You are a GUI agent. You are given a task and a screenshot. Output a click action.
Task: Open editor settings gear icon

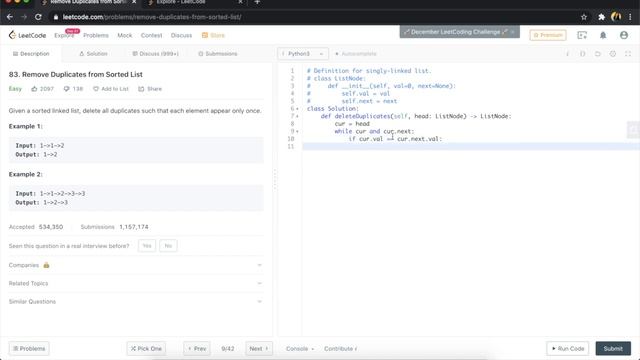613,54
